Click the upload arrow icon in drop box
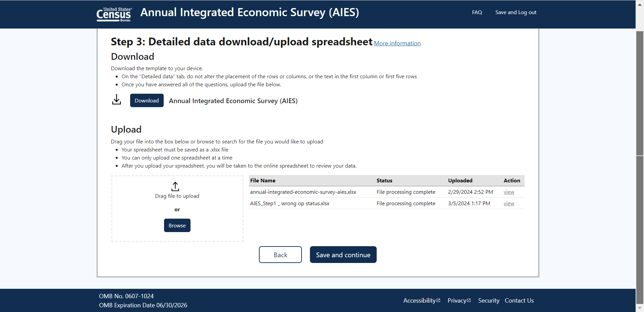 175,186
